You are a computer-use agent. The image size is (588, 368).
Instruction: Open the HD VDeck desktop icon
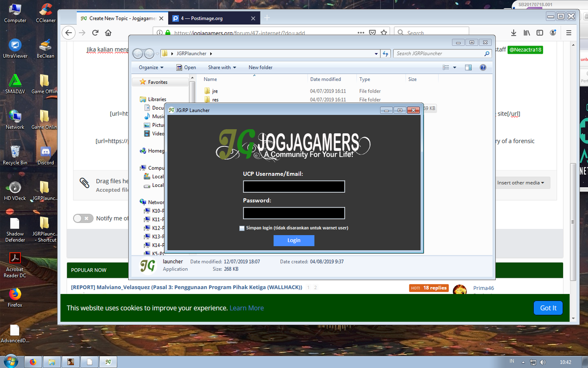15,190
